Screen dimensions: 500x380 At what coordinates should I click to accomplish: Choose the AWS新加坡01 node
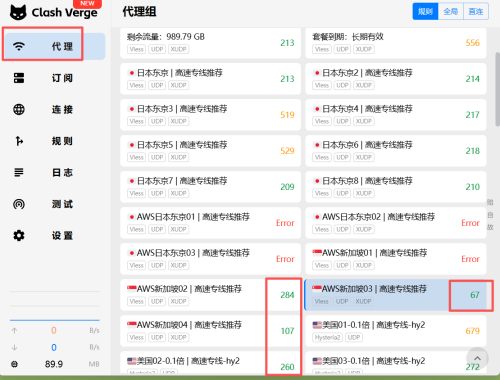[x=396, y=259]
